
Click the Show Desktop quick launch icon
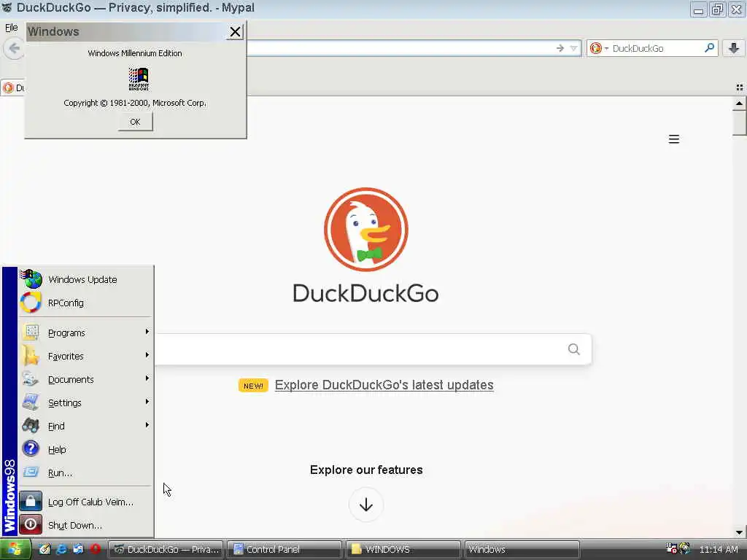coord(44,549)
